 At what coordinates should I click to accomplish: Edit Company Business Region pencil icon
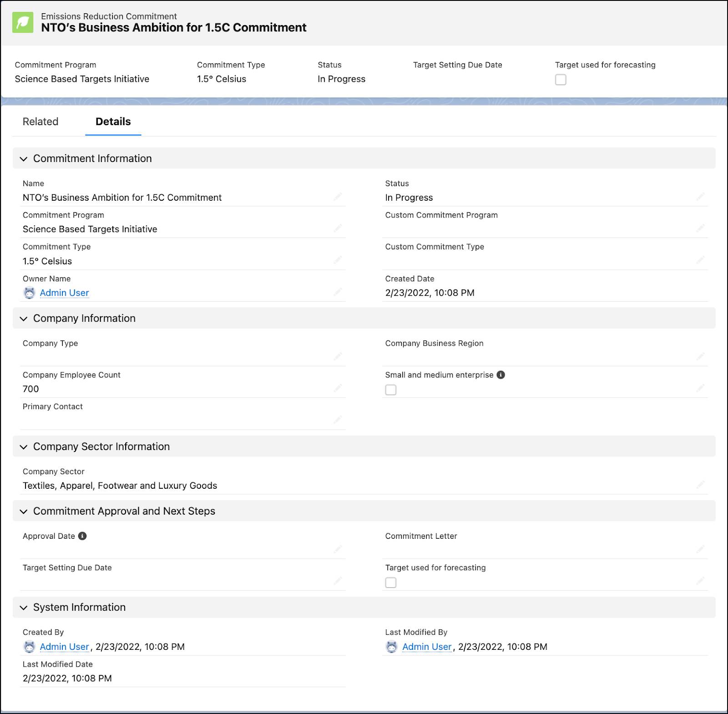[x=700, y=356]
